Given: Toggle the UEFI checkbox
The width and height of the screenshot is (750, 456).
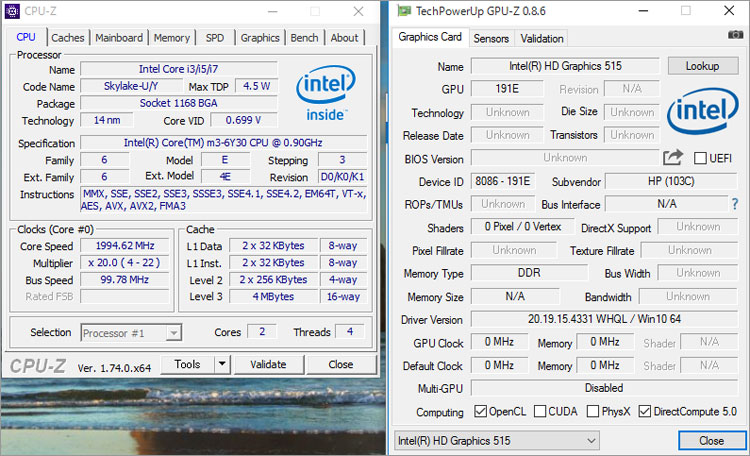Looking at the screenshot, I should pyautogui.click(x=700, y=158).
